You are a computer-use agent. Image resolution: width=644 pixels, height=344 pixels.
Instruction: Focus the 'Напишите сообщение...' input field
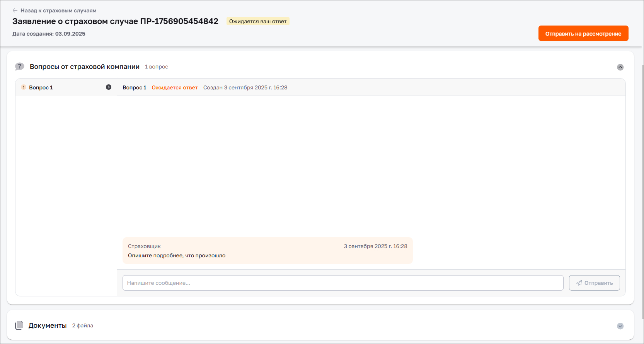[x=342, y=283]
